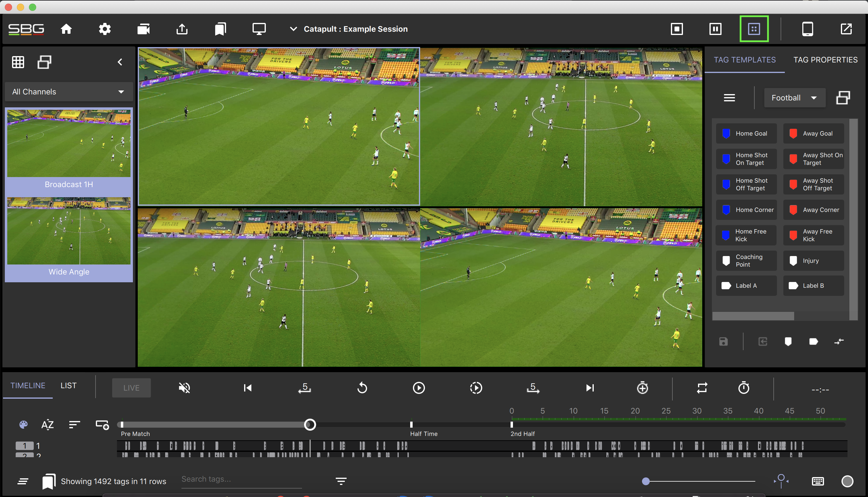The width and height of the screenshot is (868, 497).
Task: Click the link/connect tags icon
Action: tap(839, 341)
